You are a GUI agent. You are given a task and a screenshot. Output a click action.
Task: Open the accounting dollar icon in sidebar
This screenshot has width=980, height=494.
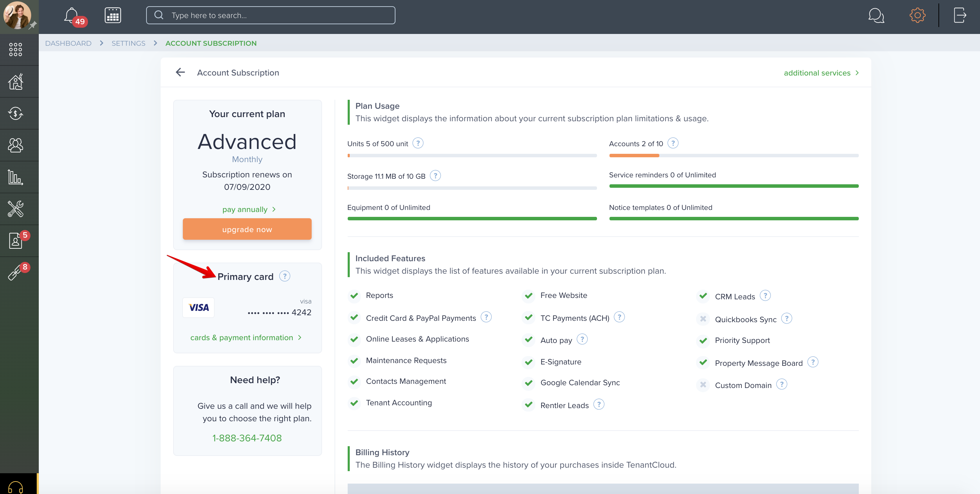click(x=16, y=113)
